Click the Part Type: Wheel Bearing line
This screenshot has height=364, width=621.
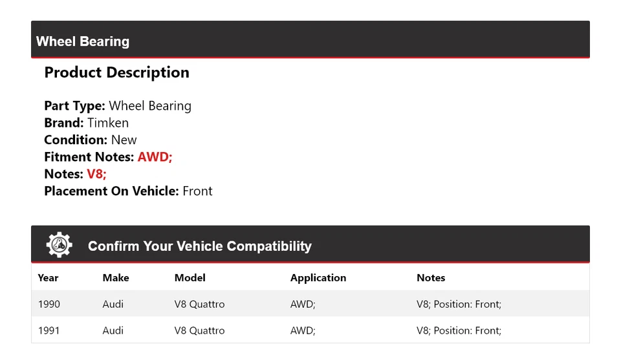tap(118, 106)
